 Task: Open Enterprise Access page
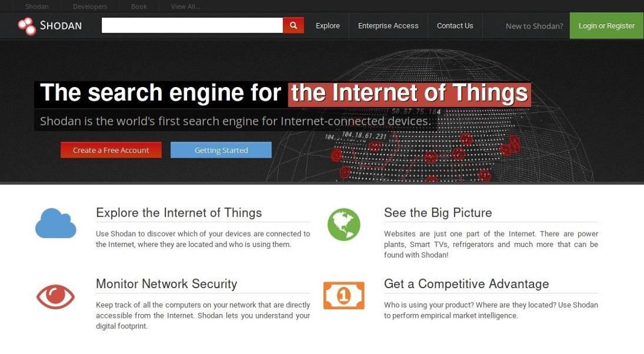coord(388,26)
